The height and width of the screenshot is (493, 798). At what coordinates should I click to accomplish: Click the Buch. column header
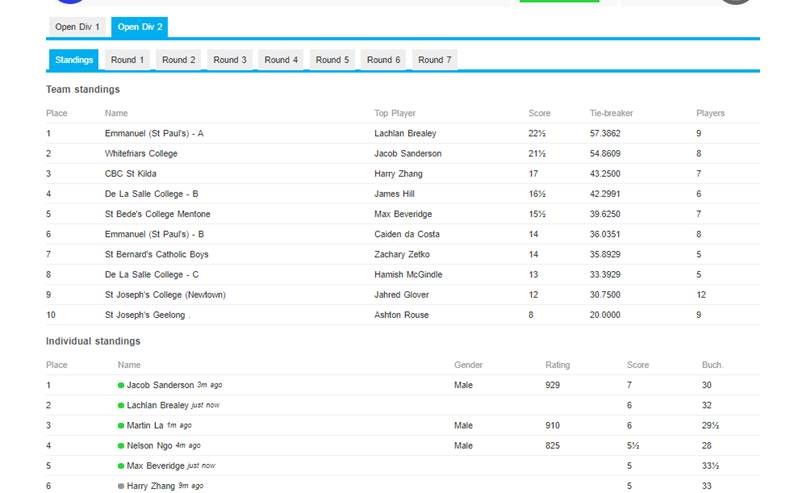(712, 365)
